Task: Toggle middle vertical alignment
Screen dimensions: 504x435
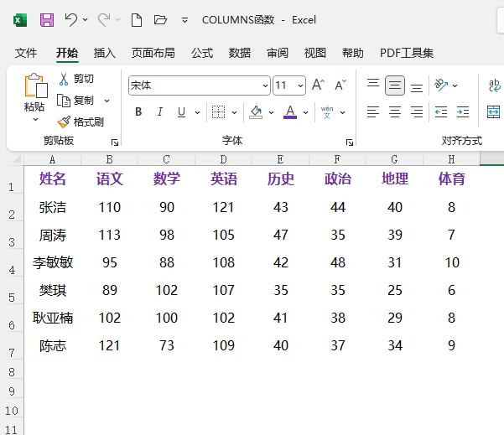Action: tap(395, 85)
